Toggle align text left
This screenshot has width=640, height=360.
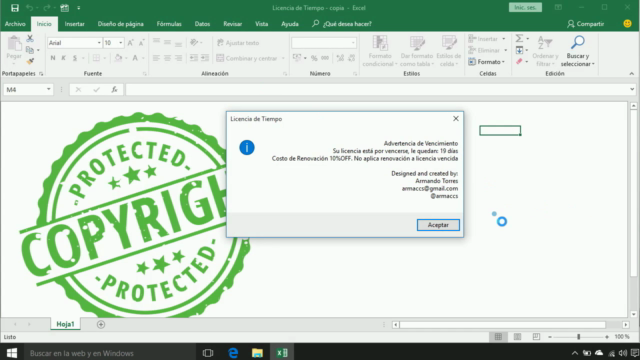tap(156, 58)
